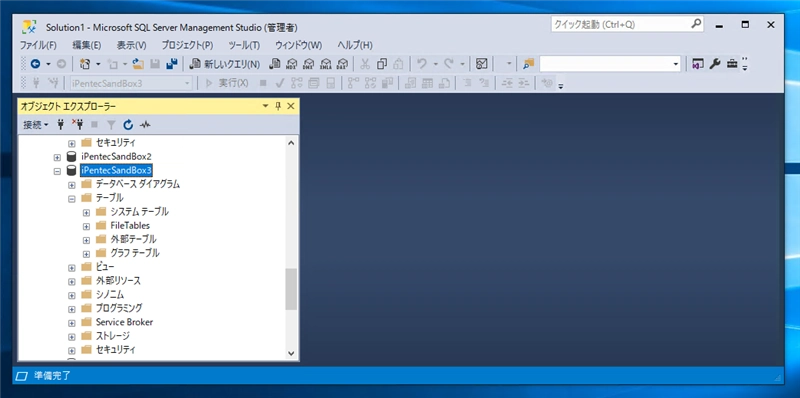Screen dimensions: 800x398
Task: Click the single floppy Save icon
Action: [x=155, y=64]
